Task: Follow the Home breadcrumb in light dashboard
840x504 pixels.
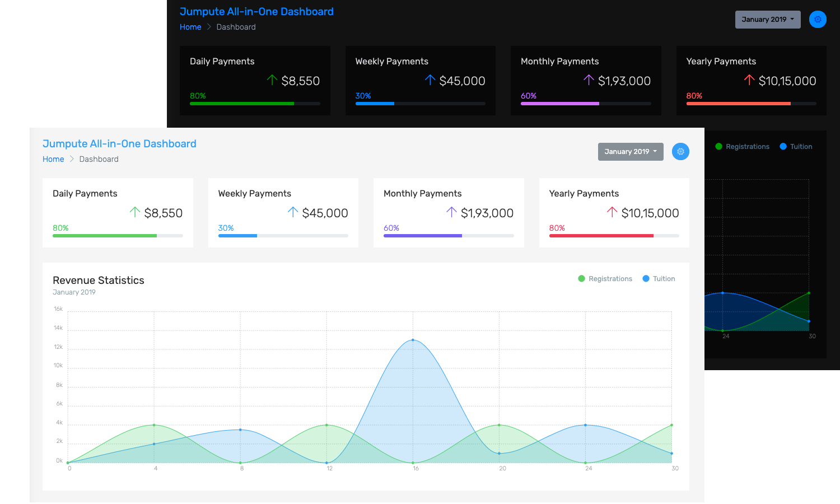Action: [x=53, y=159]
